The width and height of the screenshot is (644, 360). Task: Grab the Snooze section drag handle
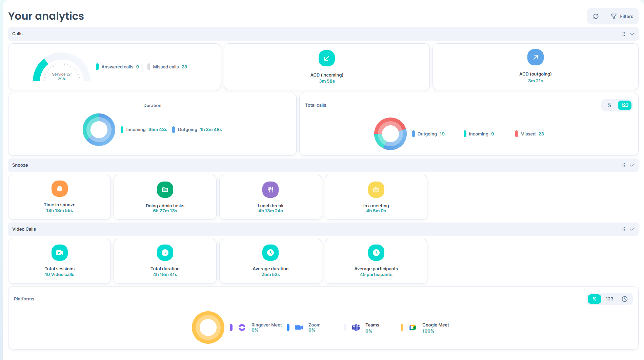[624, 165]
